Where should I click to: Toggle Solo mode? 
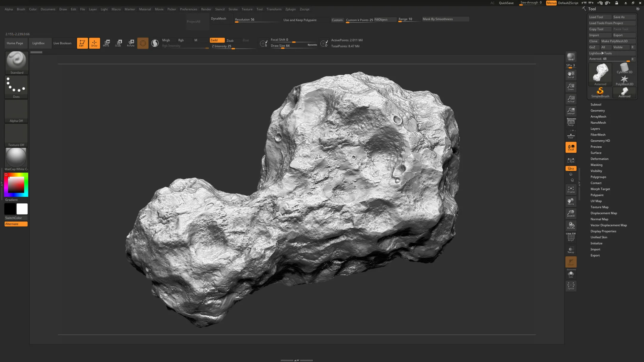click(x=571, y=274)
